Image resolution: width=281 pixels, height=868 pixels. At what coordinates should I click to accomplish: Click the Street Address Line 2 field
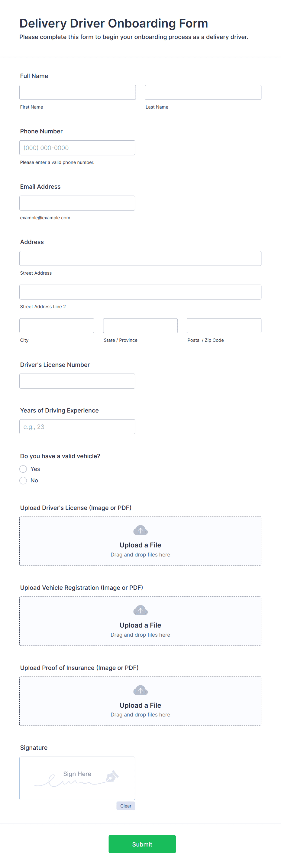click(140, 292)
